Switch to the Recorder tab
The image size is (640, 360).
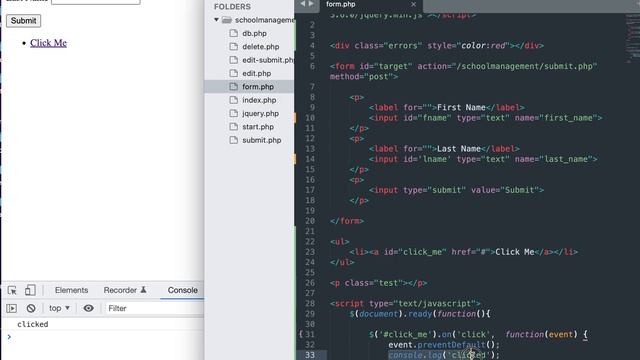124,290
